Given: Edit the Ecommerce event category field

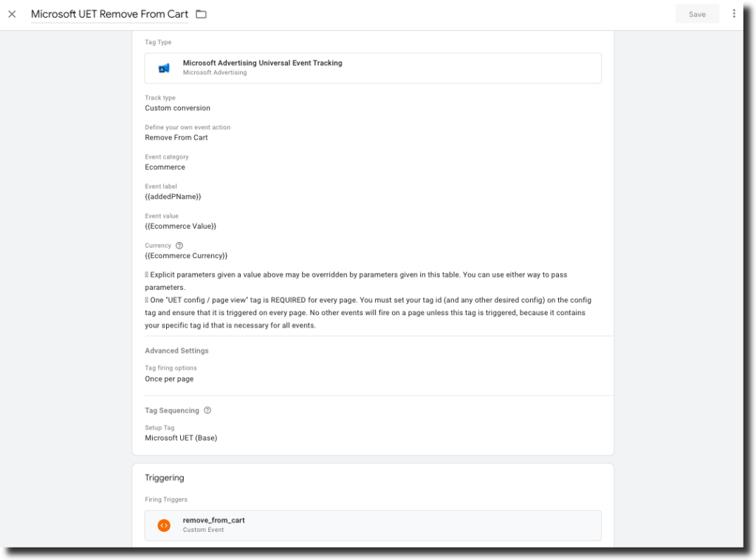Looking at the screenshot, I should (x=165, y=167).
